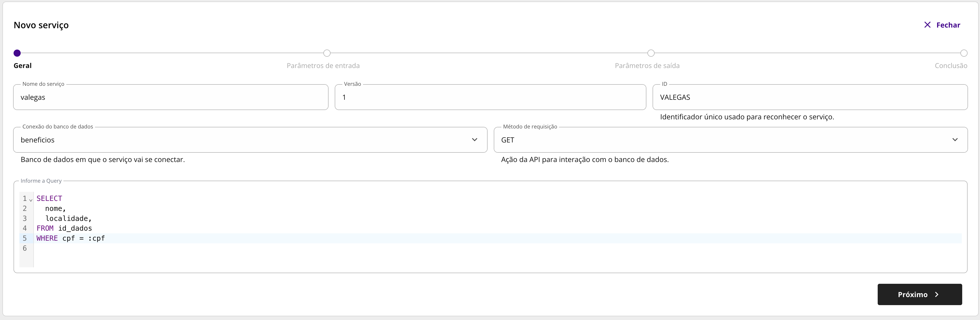This screenshot has height=320, width=980.
Task: Focus the Nome do serviço field
Action: coord(170,97)
